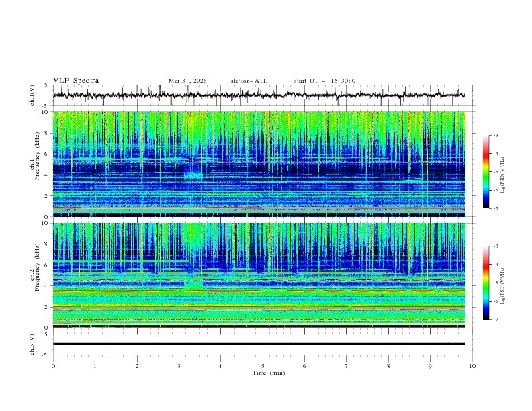
Task: Click the ch.2 frequency axis '10' tick label
Action: click(45, 223)
